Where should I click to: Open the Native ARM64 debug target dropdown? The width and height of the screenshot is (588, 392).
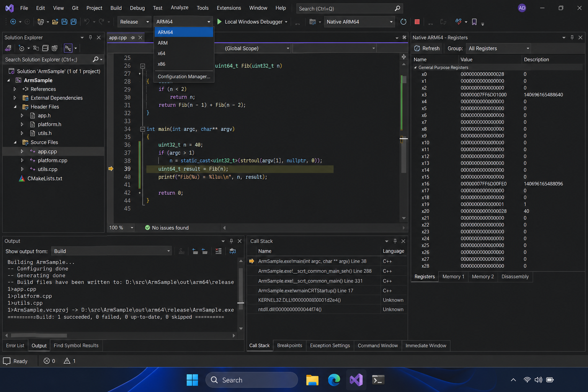[359, 22]
